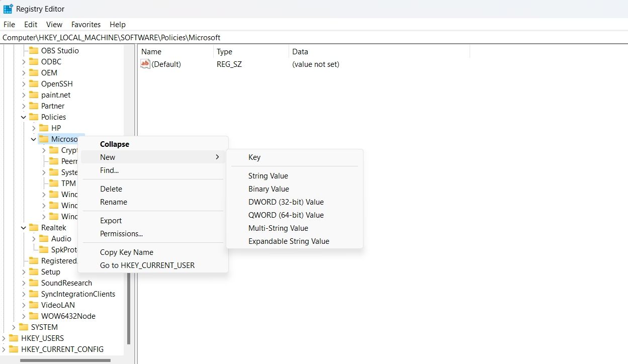Click the Realtek folder icon
This screenshot has height=364, width=628.
click(x=34, y=227)
